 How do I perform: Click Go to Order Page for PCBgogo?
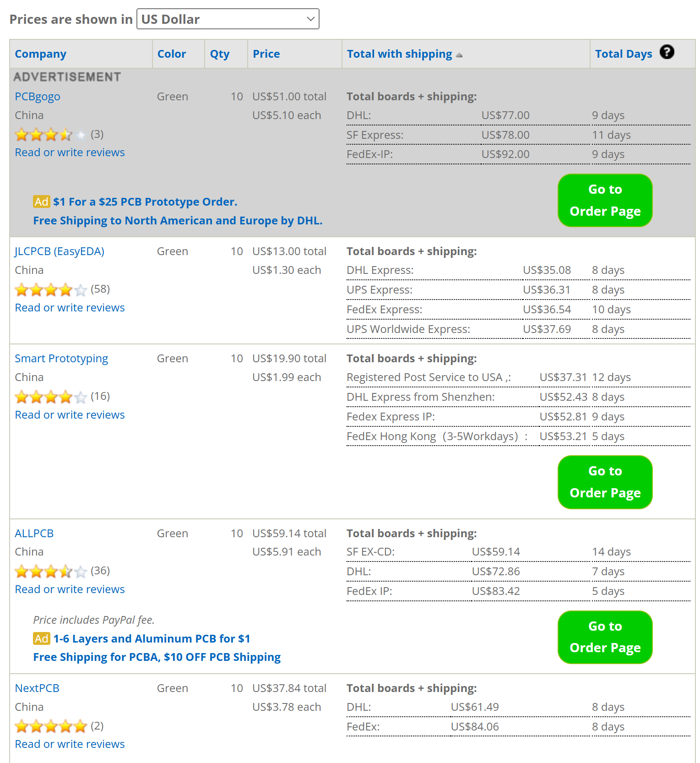click(605, 200)
